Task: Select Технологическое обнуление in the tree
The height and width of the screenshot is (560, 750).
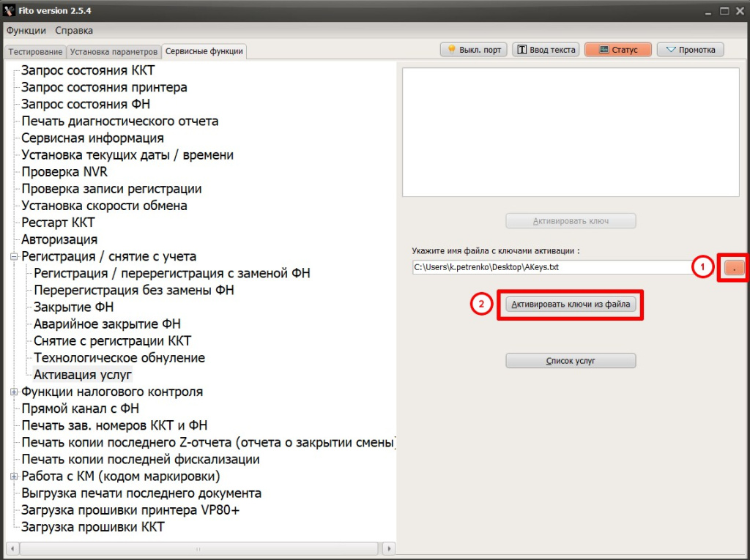Action: coord(119,358)
